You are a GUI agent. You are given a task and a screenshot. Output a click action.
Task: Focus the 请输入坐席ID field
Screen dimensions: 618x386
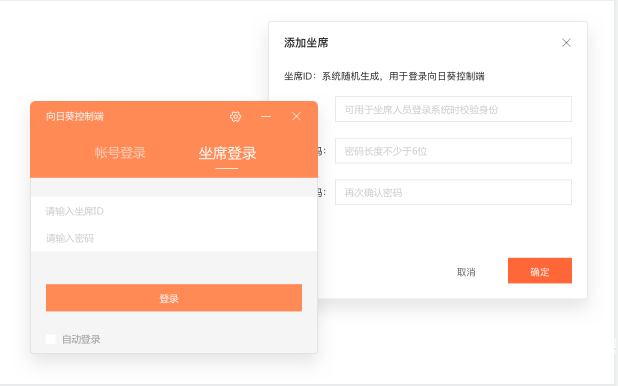[174, 211]
